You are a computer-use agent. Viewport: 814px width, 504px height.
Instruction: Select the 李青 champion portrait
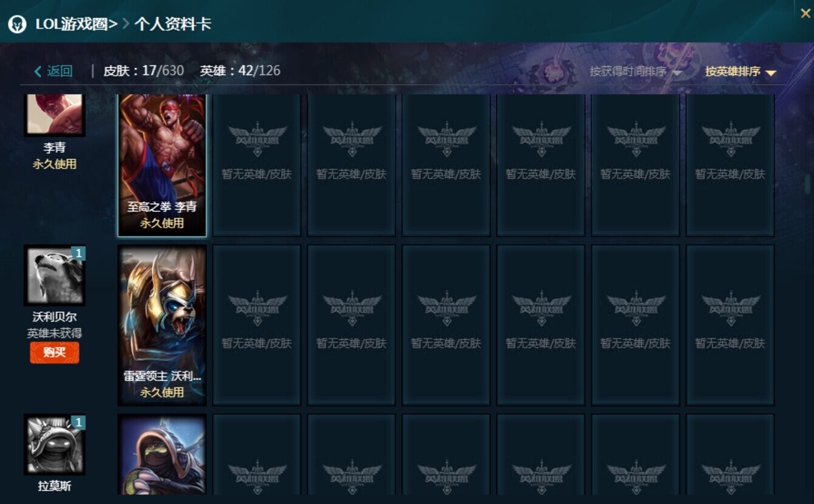55,115
